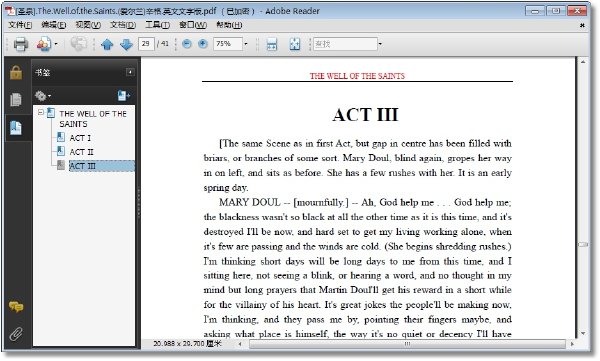The image size is (600, 361).
Task: Open the Pages thumbnails panel icon
Action: (x=16, y=100)
